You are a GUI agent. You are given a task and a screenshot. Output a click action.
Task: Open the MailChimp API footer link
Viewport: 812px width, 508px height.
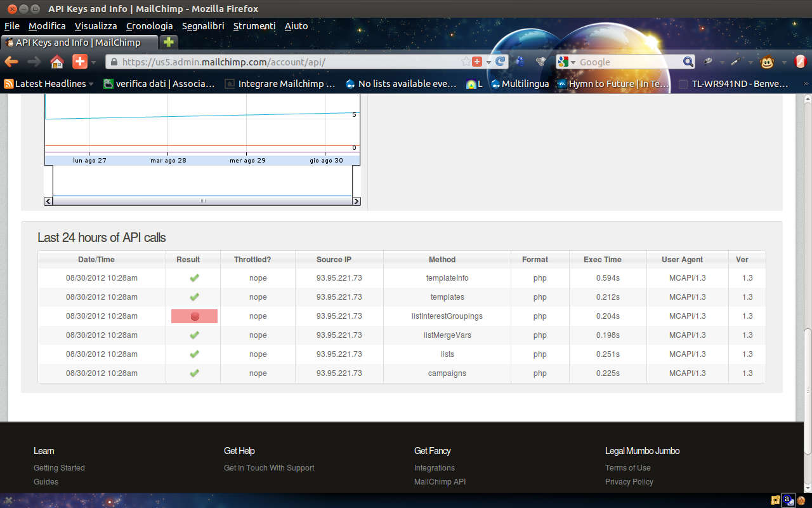tap(440, 481)
